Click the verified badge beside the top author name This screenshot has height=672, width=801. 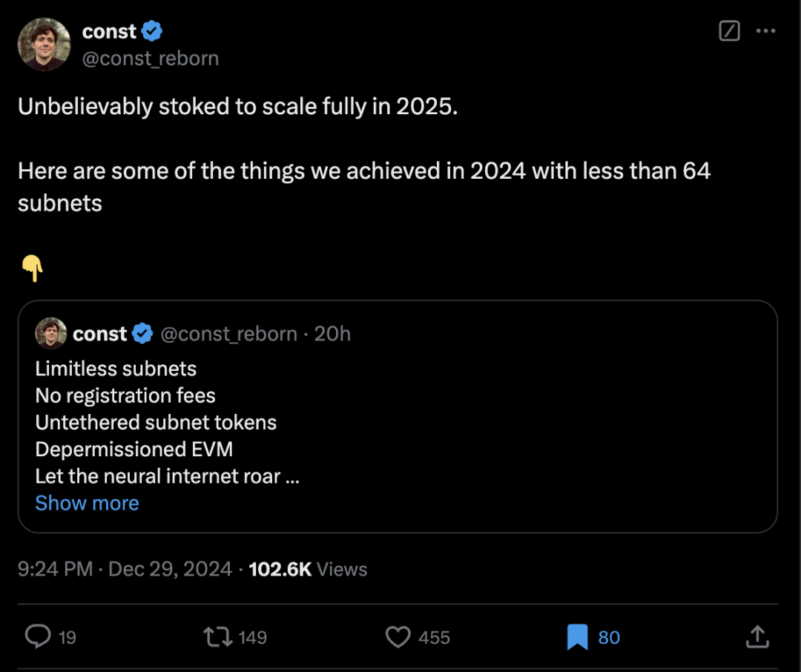(x=152, y=32)
